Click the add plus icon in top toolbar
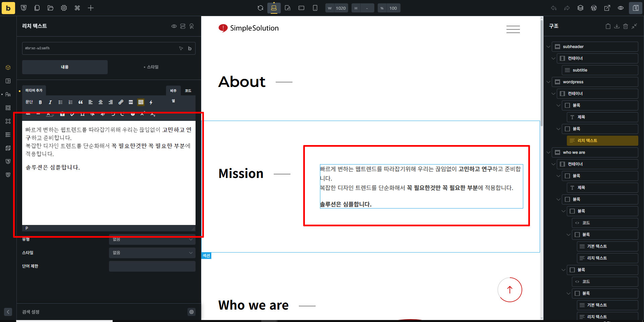The height and width of the screenshot is (322, 644). tap(91, 8)
